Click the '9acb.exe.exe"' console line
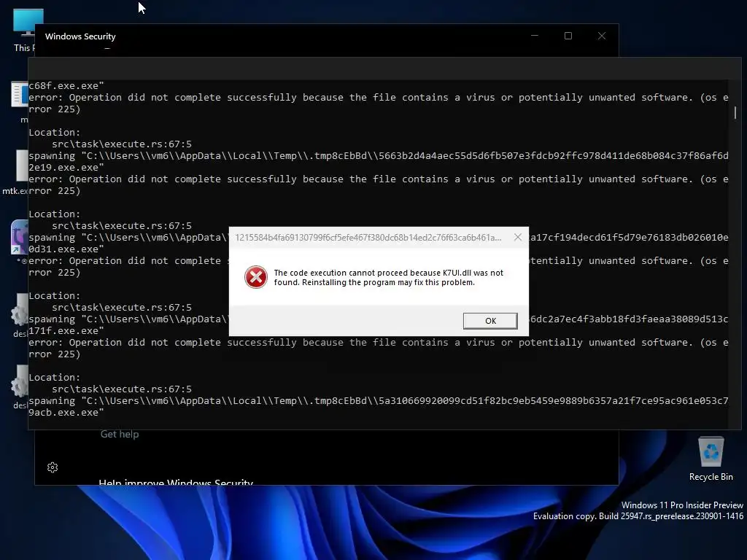The image size is (747, 560). [x=66, y=413]
